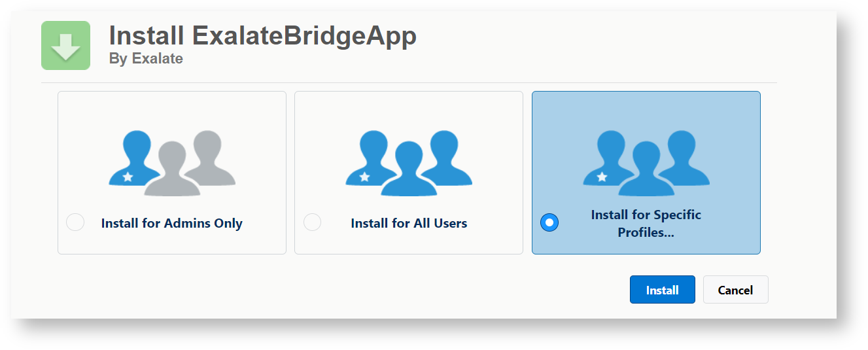Click the star badge on Specific Profiles icon

click(x=602, y=177)
